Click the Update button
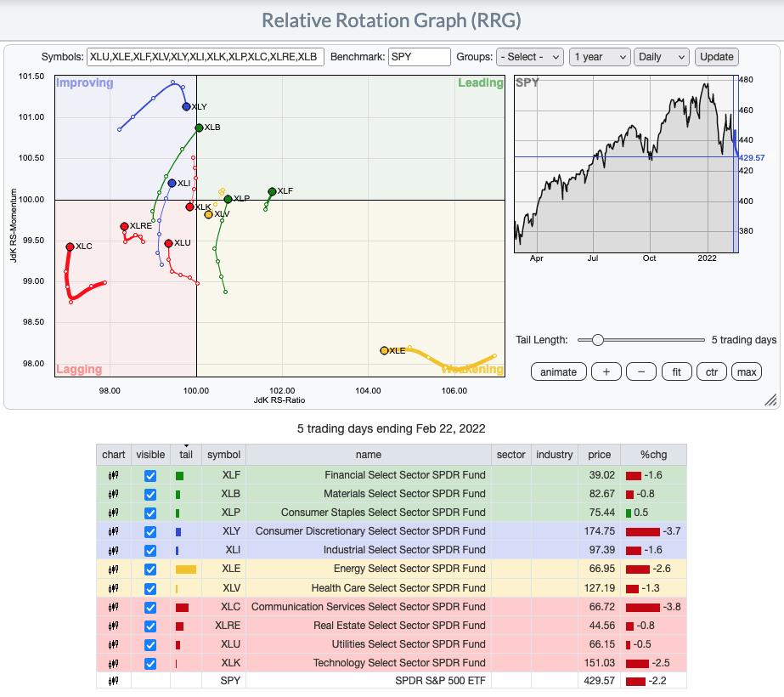Viewport: 784px width, 697px height. coord(717,57)
